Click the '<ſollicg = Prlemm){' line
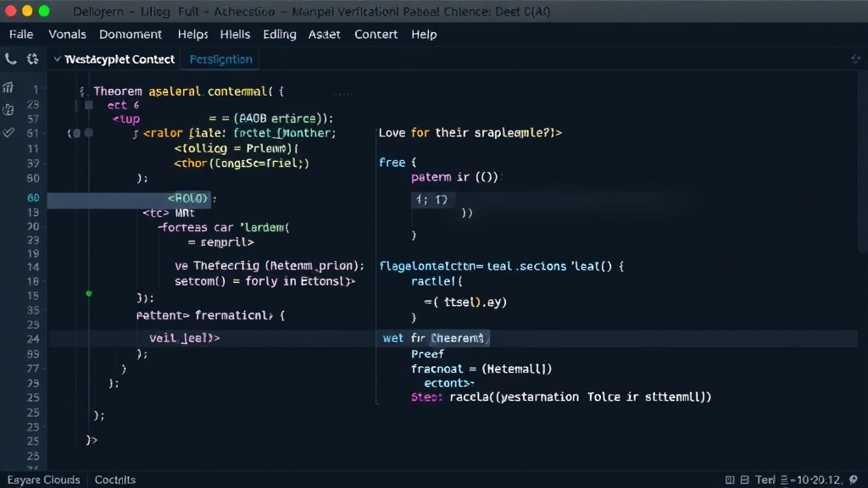Viewport: 868px width, 488px height. [x=236, y=148]
